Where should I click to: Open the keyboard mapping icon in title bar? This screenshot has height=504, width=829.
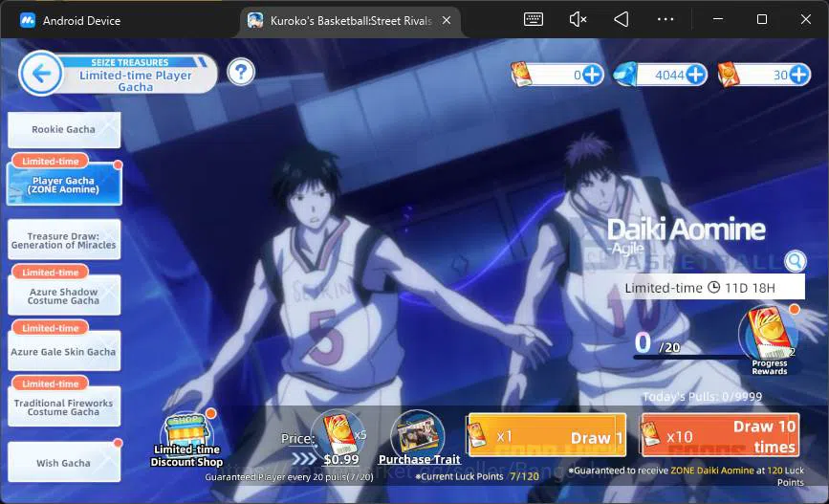tap(533, 19)
